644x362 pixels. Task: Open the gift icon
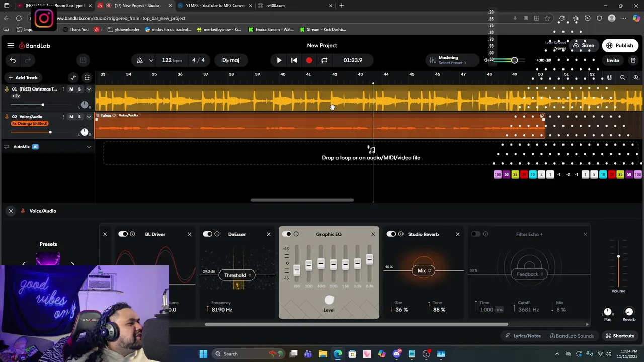click(632, 60)
